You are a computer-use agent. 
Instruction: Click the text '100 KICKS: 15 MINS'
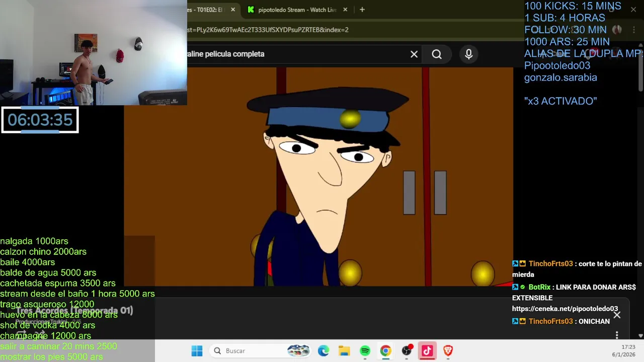(x=573, y=6)
